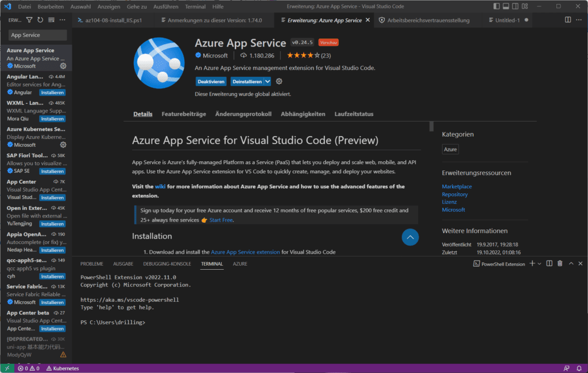
Task: Open the Hilfe menu
Action: [x=218, y=6]
